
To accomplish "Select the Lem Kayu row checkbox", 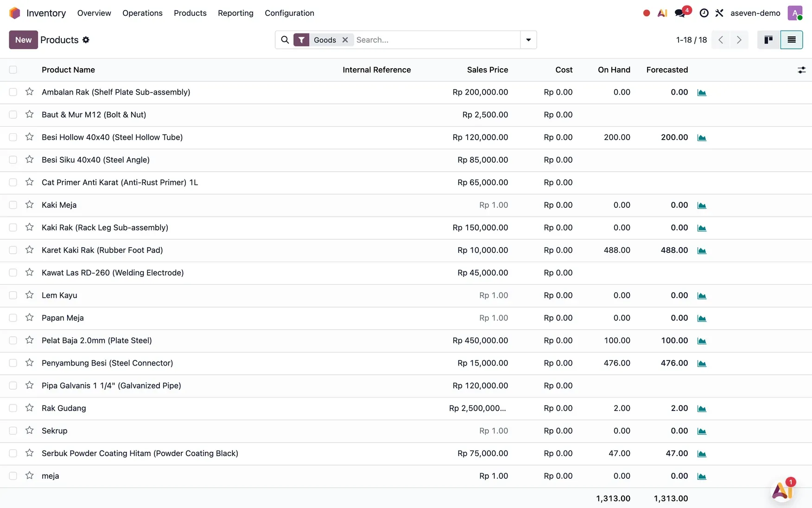I will pos(13,295).
